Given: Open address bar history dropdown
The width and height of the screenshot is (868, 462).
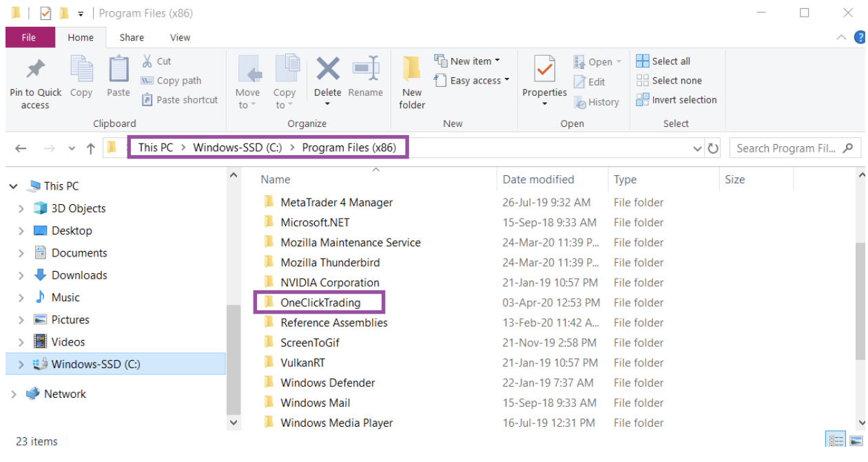Looking at the screenshot, I should point(698,148).
